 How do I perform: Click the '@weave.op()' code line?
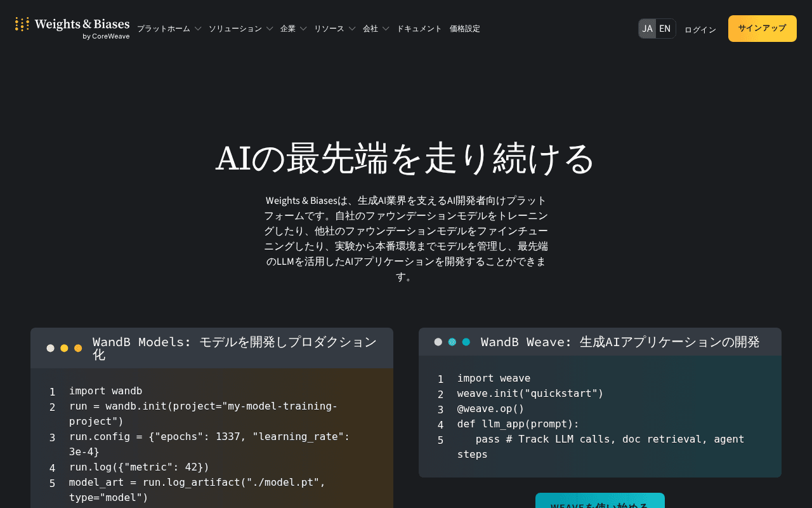tap(491, 408)
